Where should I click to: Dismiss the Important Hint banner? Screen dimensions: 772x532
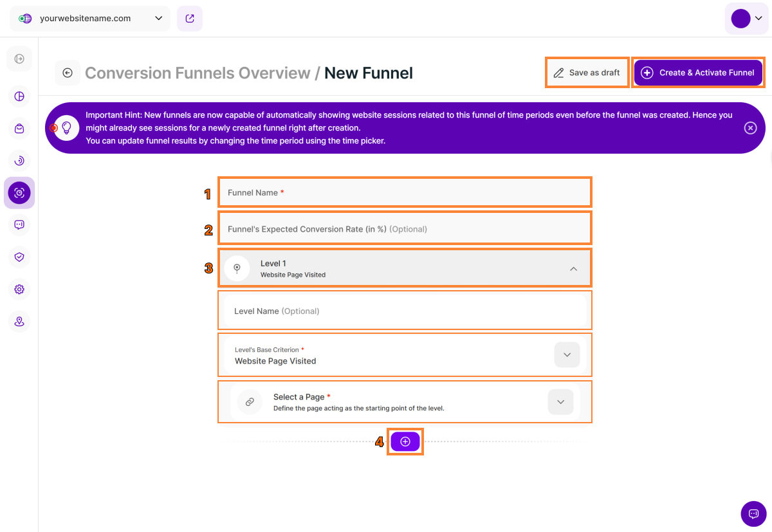coord(750,128)
